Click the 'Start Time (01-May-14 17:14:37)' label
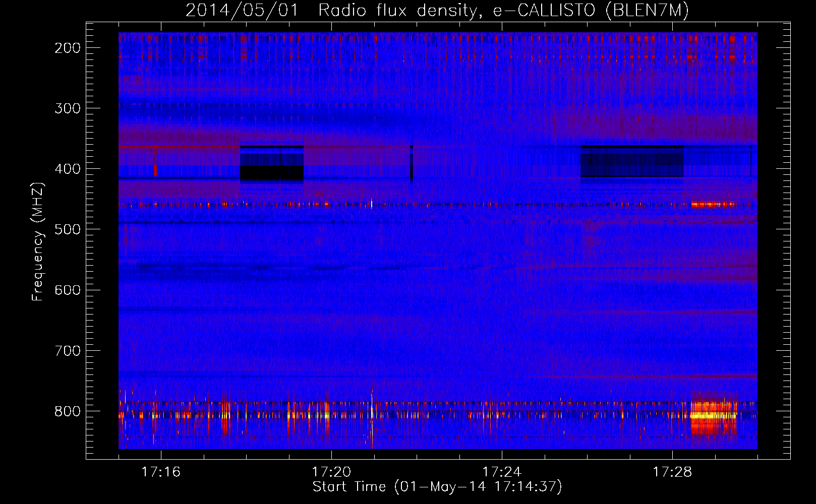 (x=437, y=487)
